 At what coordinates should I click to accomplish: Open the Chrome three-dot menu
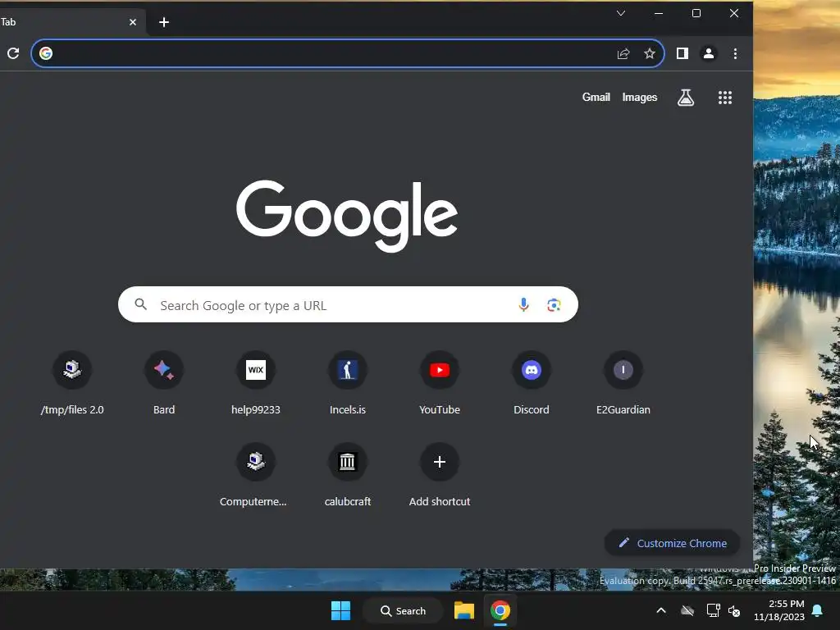735,53
